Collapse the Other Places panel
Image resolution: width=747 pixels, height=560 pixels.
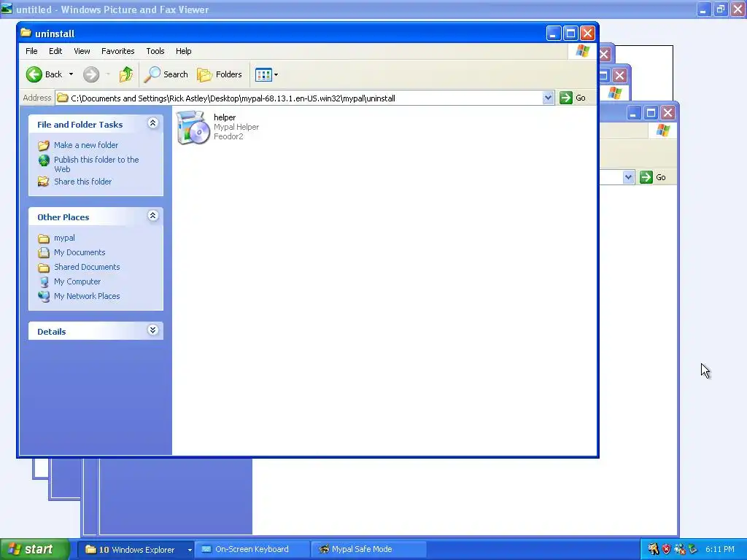[152, 216]
